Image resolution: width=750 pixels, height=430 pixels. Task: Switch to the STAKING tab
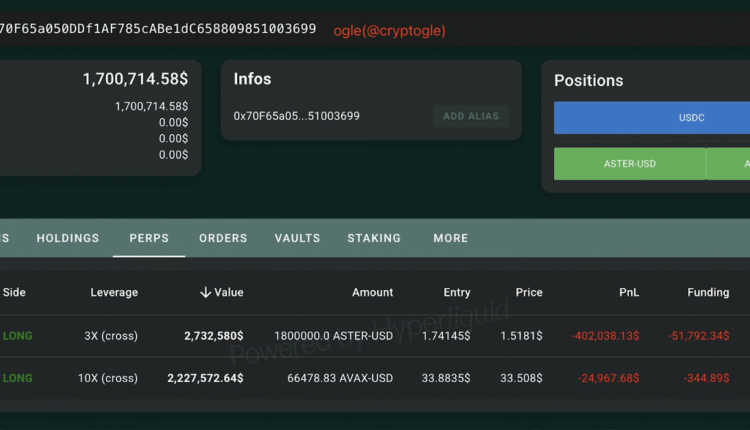click(374, 238)
